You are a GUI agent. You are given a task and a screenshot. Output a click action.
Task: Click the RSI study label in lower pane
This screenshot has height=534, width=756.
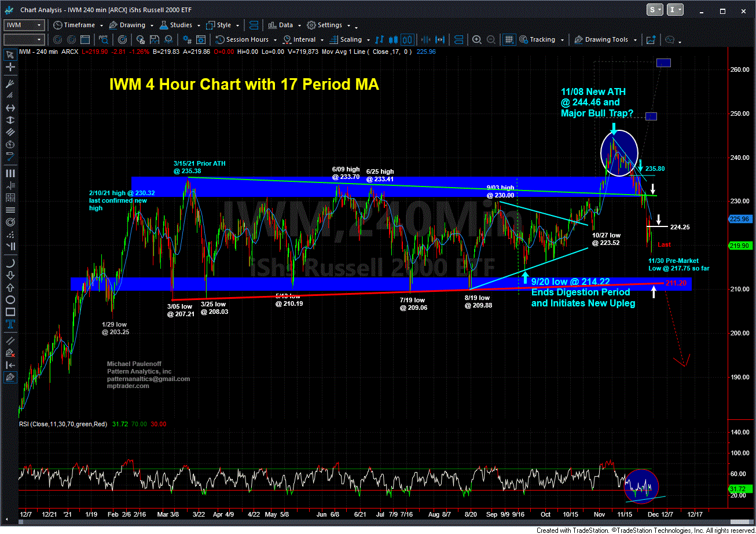point(64,424)
